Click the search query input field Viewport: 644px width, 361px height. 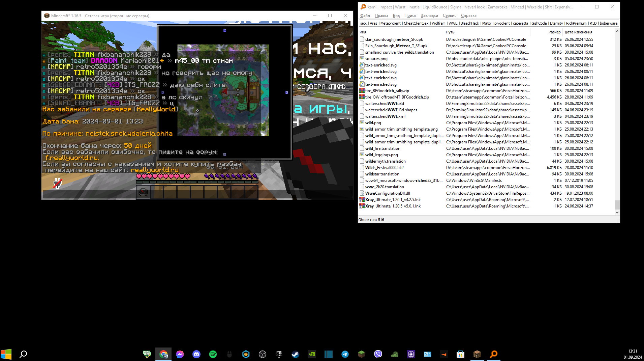pyautogui.click(x=489, y=23)
